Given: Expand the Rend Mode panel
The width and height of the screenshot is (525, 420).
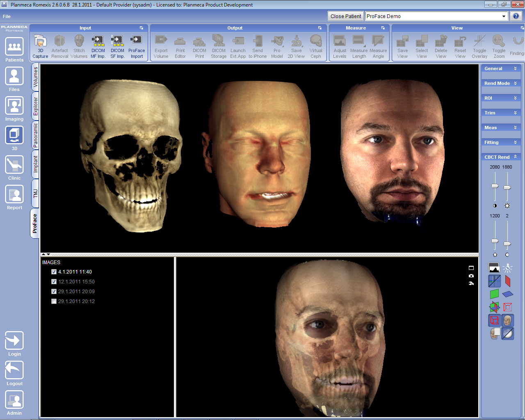Looking at the screenshot, I should [501, 83].
